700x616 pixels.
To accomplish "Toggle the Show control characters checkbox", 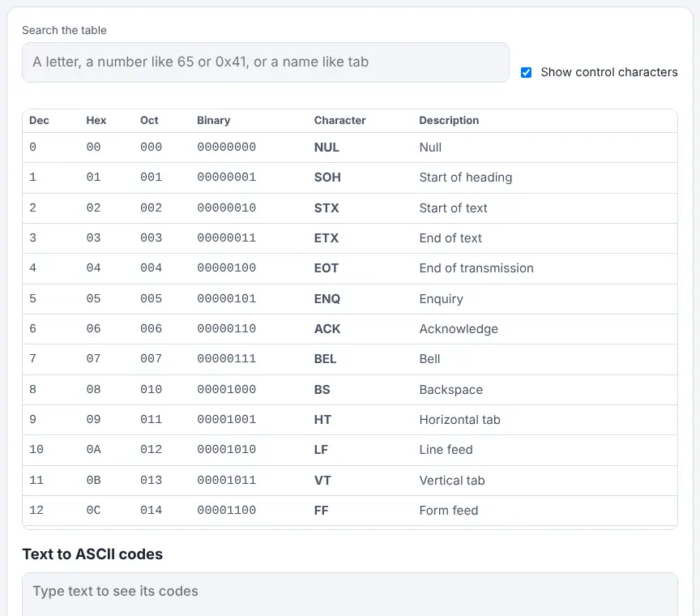I will click(x=527, y=72).
